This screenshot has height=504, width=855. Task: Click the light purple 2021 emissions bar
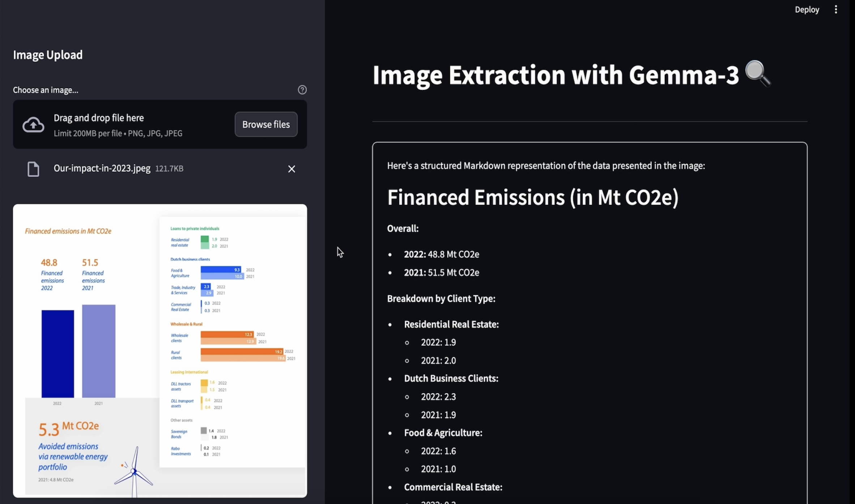(x=98, y=351)
